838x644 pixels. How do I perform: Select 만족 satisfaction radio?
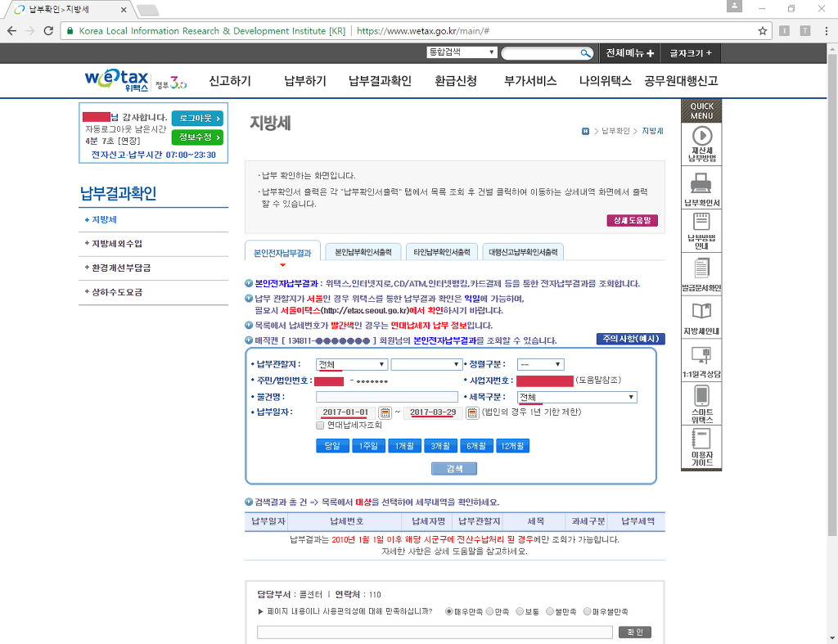489,611
